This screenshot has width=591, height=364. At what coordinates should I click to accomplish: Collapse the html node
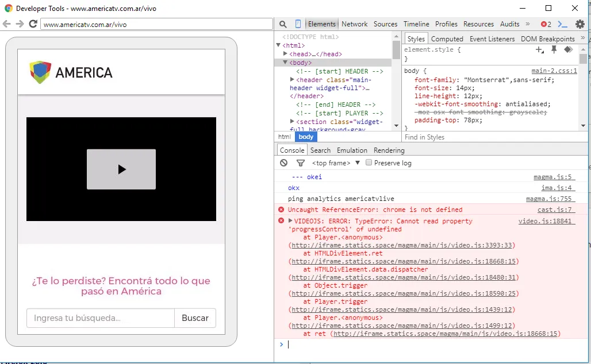(278, 45)
